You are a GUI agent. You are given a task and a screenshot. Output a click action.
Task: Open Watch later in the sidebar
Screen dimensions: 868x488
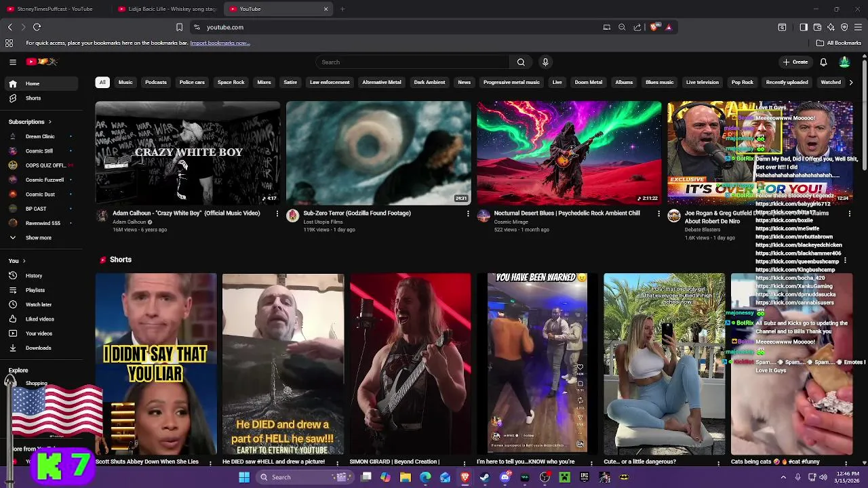[x=42, y=304]
